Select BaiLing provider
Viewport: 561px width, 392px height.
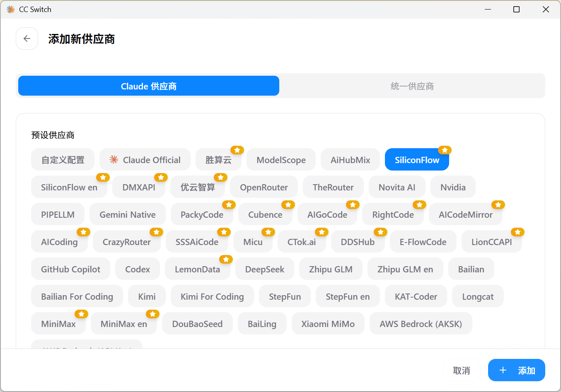point(262,323)
